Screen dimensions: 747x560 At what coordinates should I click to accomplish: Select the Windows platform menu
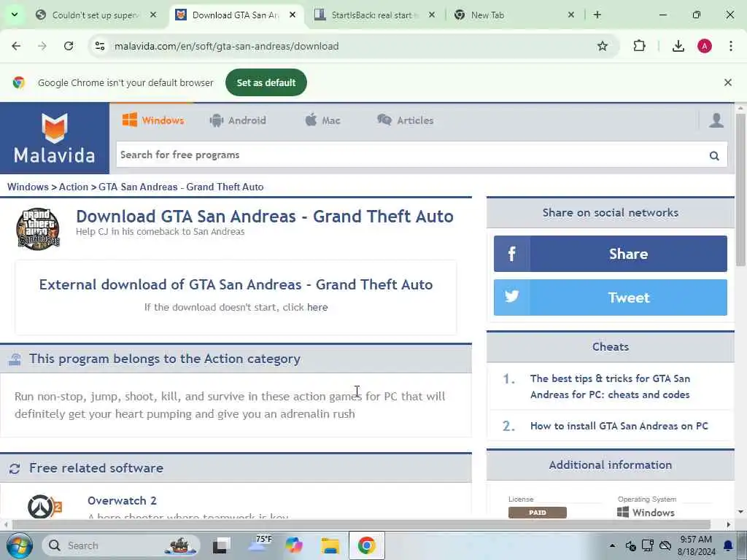click(x=153, y=120)
